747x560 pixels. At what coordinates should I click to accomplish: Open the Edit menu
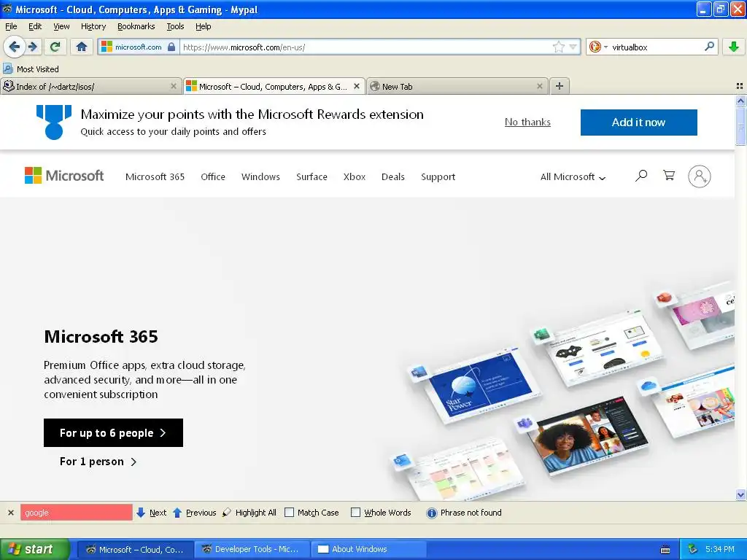[x=35, y=26]
